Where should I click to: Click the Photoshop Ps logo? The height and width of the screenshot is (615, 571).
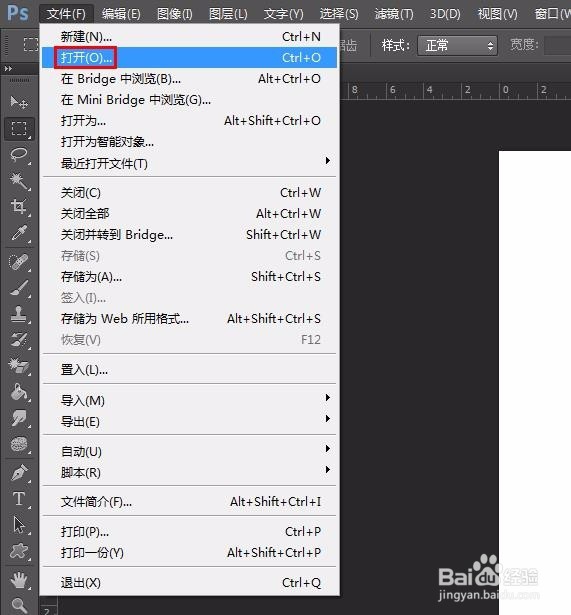click(18, 13)
